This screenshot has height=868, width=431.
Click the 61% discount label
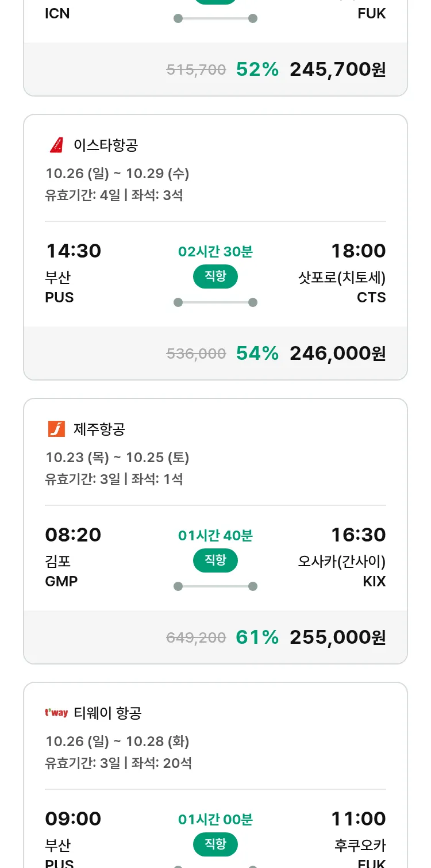point(257,637)
